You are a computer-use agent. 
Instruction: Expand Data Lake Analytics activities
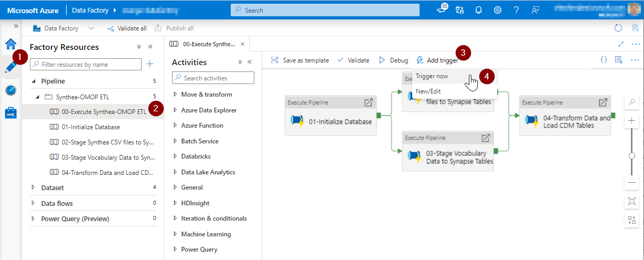pyautogui.click(x=175, y=172)
